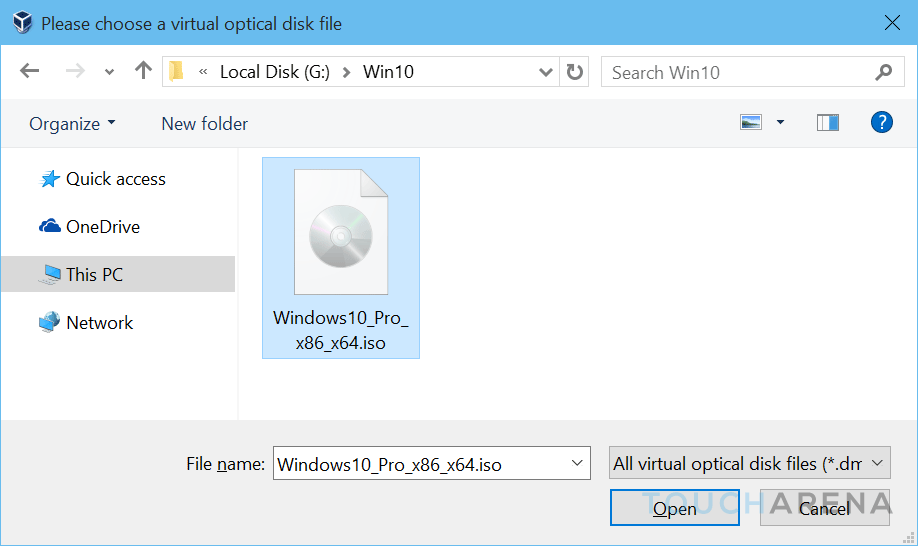Click the change view icon
This screenshot has height=546, width=918.
[751, 123]
